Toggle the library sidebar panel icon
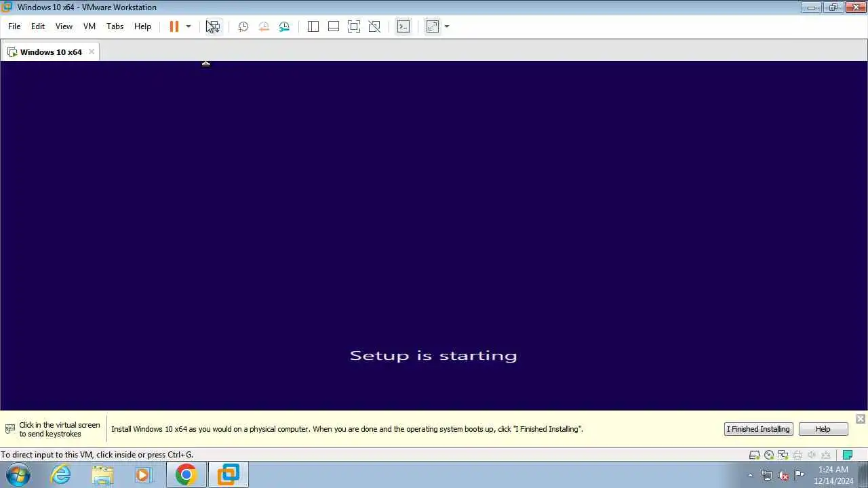The width and height of the screenshot is (868, 488). click(313, 26)
